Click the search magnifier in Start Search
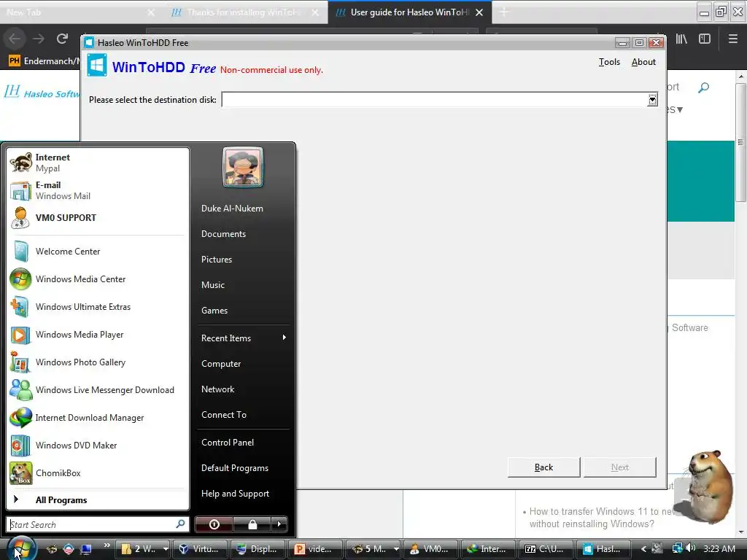The width and height of the screenshot is (747, 560). [180, 524]
